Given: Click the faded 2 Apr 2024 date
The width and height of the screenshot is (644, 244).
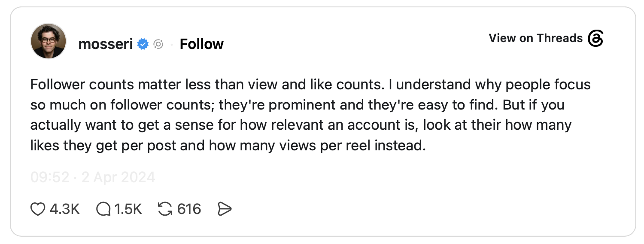Looking at the screenshot, I should click(118, 177).
